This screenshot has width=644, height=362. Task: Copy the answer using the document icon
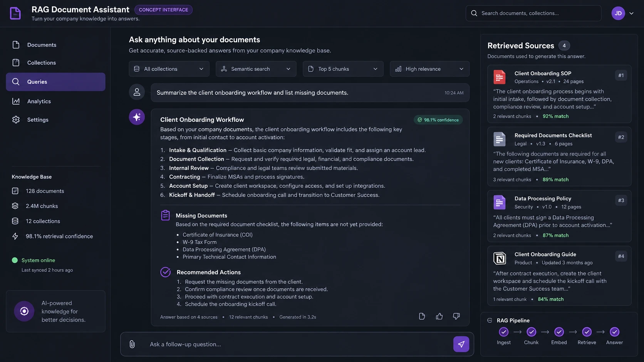(x=422, y=316)
